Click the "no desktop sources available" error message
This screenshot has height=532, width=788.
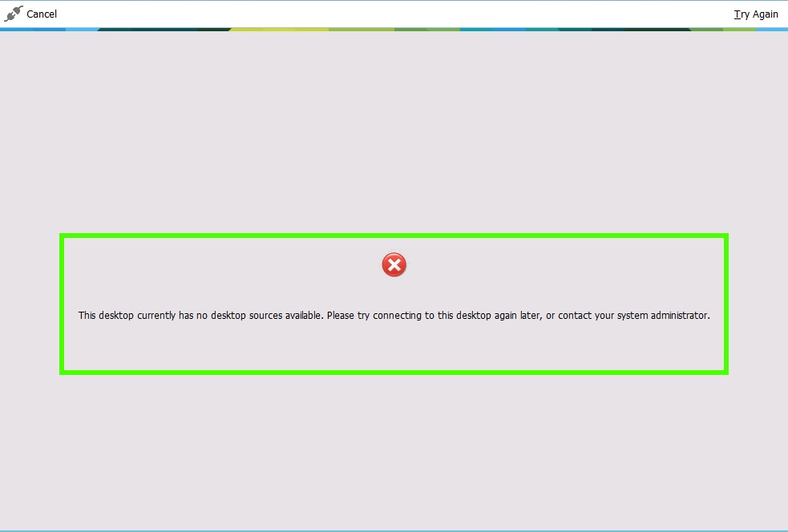pos(394,316)
